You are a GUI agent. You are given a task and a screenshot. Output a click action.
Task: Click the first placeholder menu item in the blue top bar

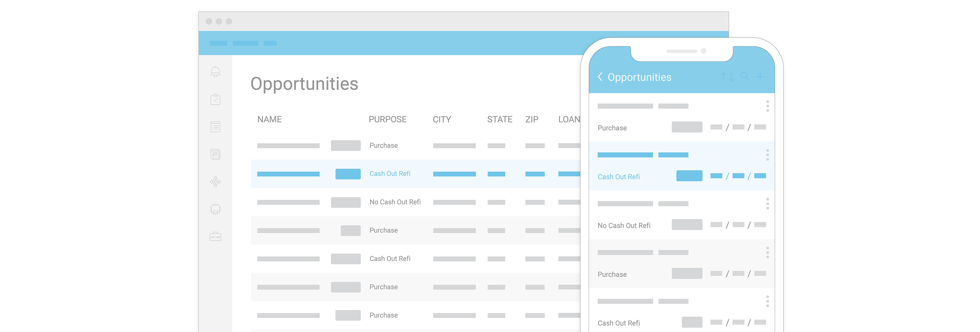click(218, 43)
